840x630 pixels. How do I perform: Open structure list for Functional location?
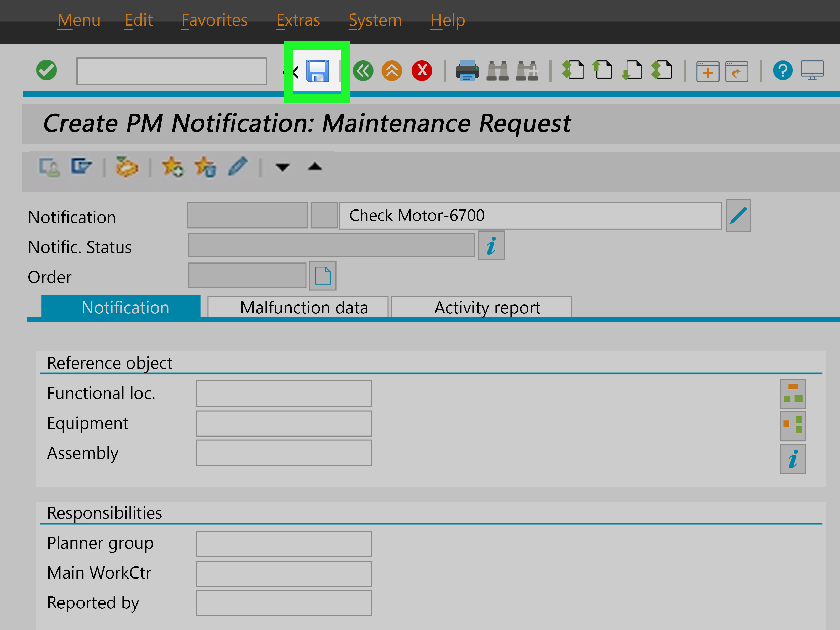793,394
